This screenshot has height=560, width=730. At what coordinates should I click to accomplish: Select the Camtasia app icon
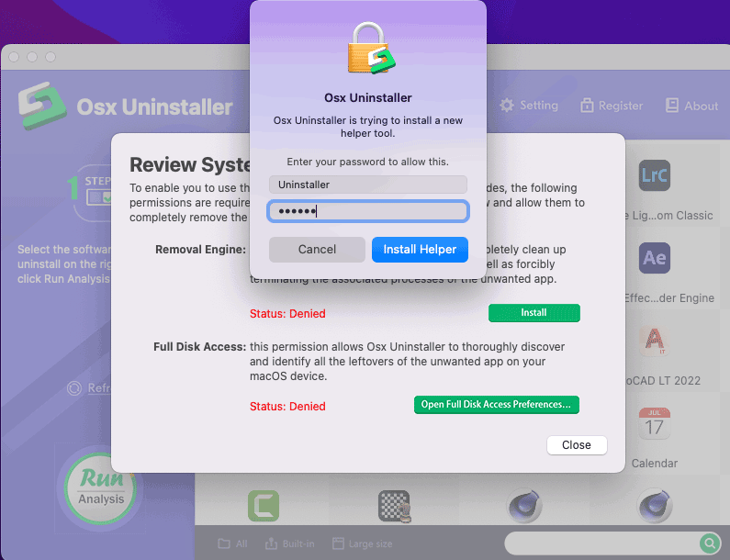tap(264, 506)
